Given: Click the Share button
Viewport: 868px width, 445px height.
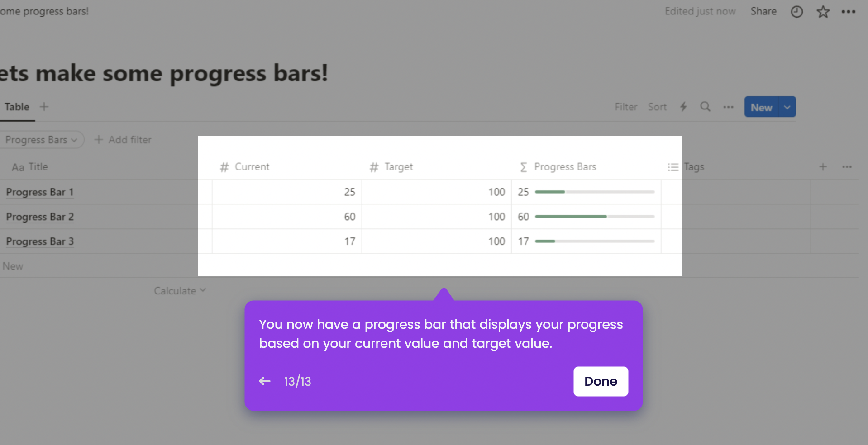Looking at the screenshot, I should (x=763, y=11).
